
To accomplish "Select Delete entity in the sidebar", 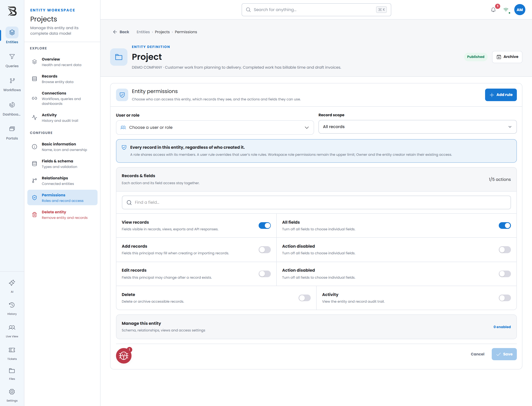I will [x=62, y=215].
